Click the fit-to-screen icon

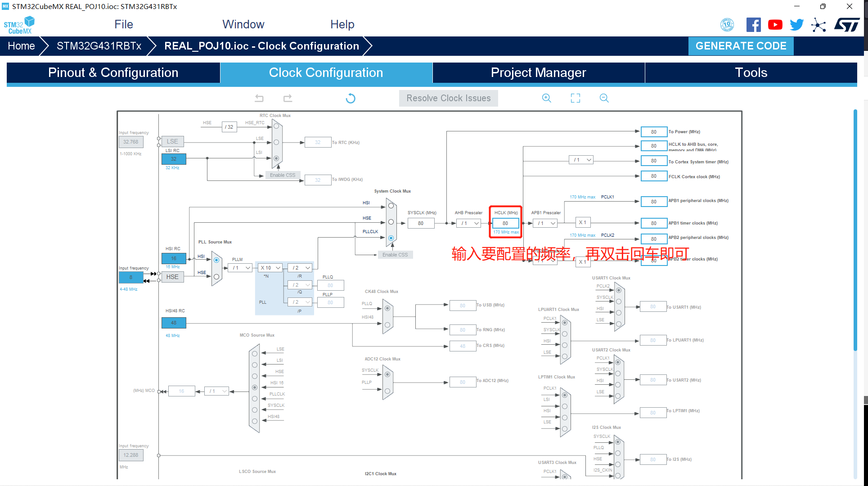click(x=576, y=98)
